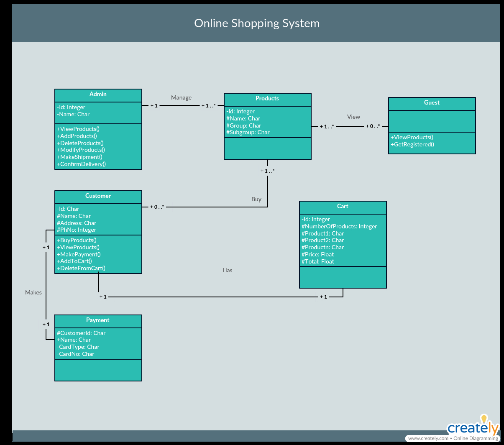Click the Cart class header

343,207
